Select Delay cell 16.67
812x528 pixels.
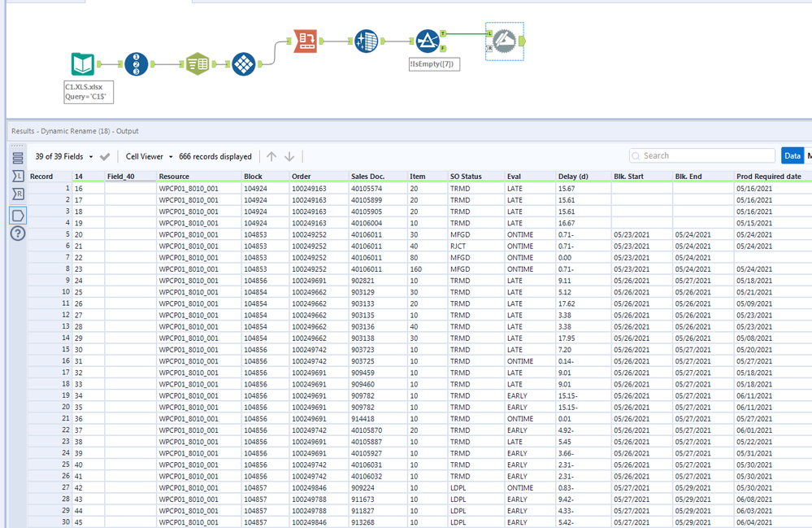click(x=584, y=223)
